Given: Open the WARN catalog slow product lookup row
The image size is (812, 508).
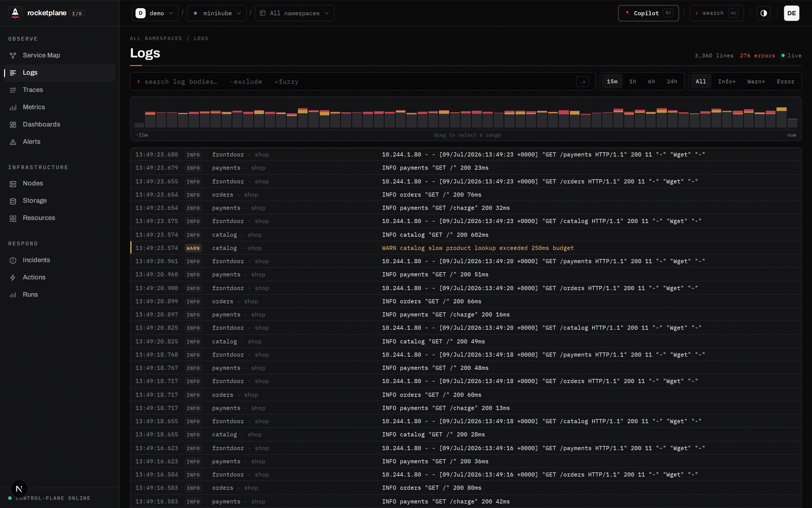Looking at the screenshot, I should point(466,248).
